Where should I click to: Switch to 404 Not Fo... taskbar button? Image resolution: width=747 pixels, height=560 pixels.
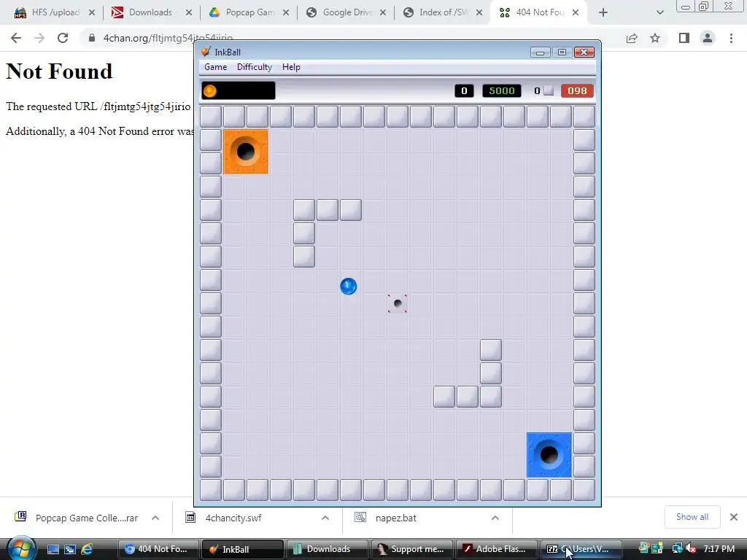[x=158, y=549]
